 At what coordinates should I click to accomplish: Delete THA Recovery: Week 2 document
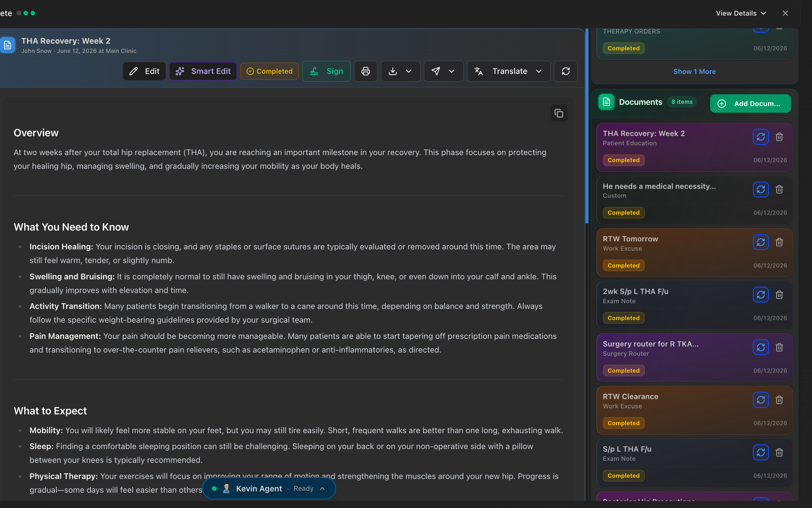(779, 137)
